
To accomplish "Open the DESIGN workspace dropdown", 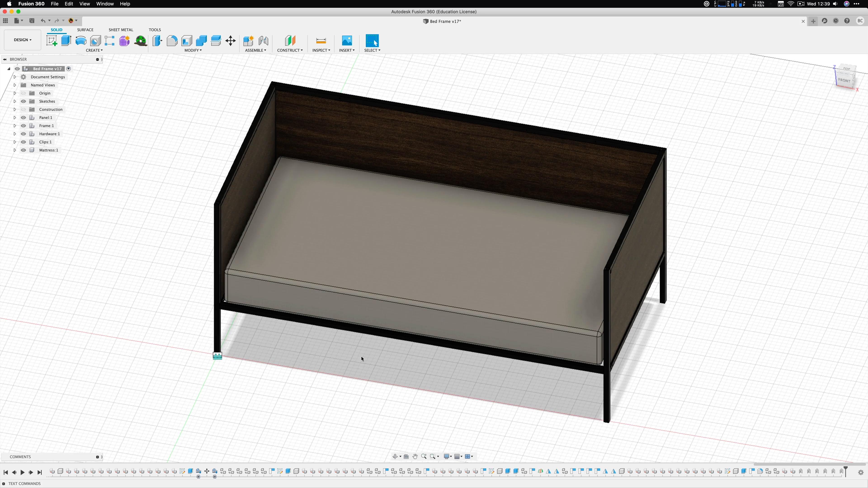I will 23,40.
